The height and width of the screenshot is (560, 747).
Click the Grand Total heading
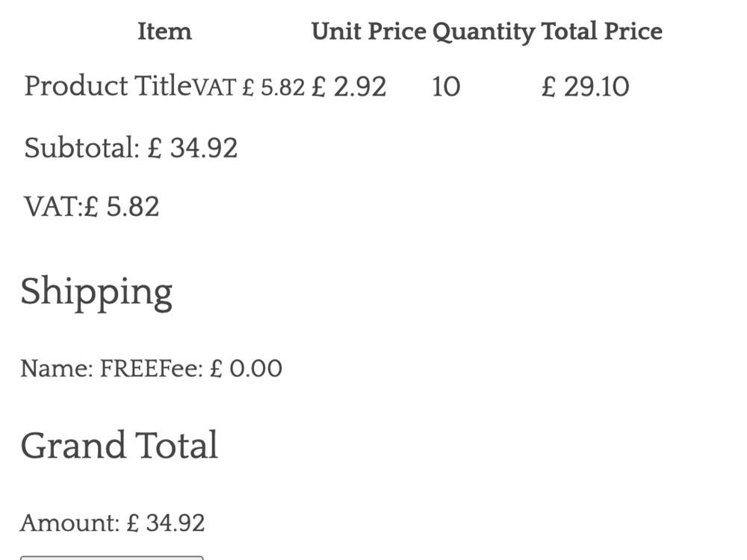(x=120, y=446)
